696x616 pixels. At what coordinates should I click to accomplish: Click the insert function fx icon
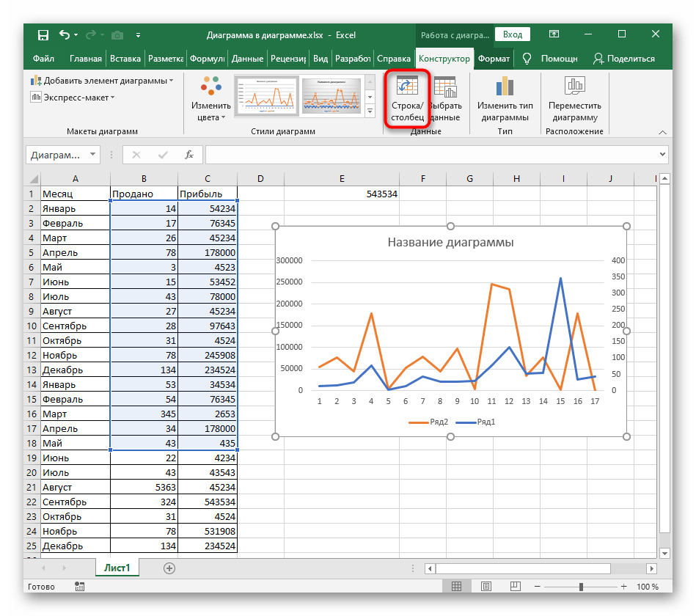(x=189, y=155)
